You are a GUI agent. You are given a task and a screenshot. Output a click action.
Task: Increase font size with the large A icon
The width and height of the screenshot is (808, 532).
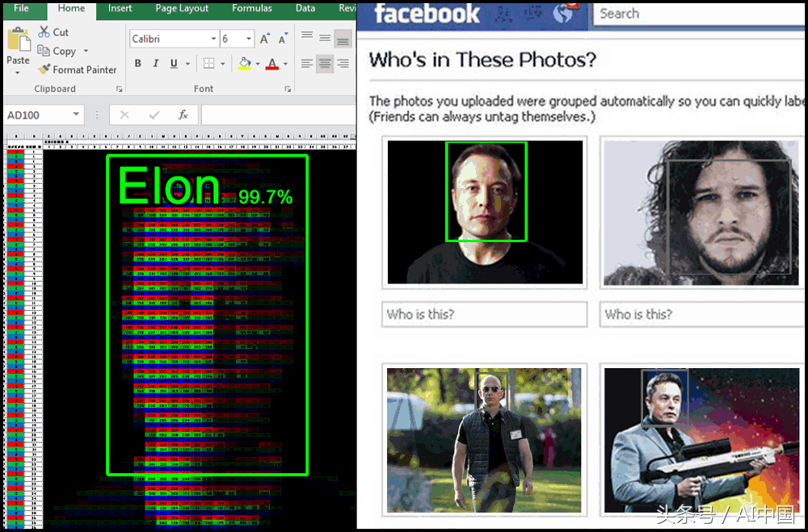coord(265,39)
